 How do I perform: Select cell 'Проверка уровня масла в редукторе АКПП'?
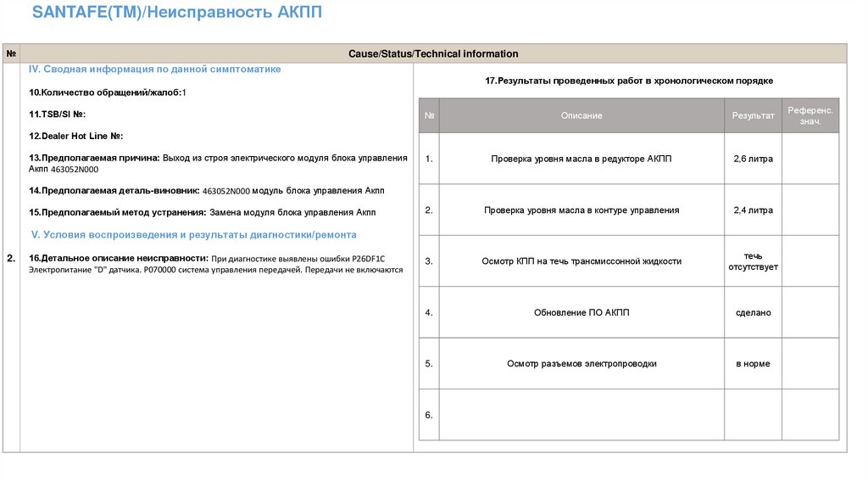[x=581, y=159]
